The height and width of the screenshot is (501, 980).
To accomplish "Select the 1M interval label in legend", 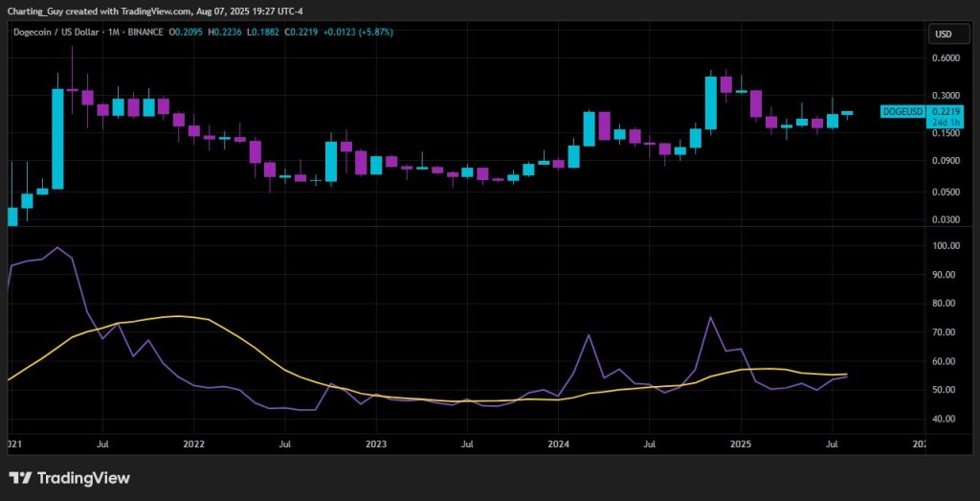I will point(114,33).
